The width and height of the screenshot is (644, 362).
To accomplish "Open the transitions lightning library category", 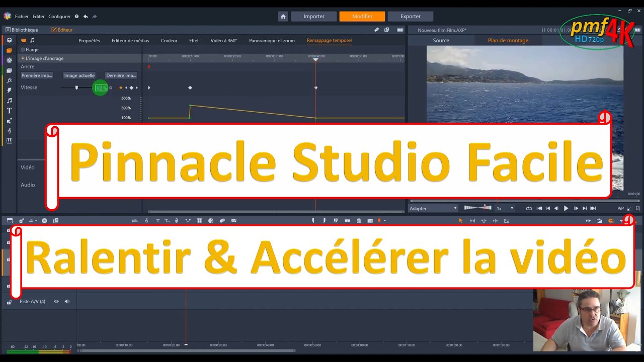I will click(9, 90).
